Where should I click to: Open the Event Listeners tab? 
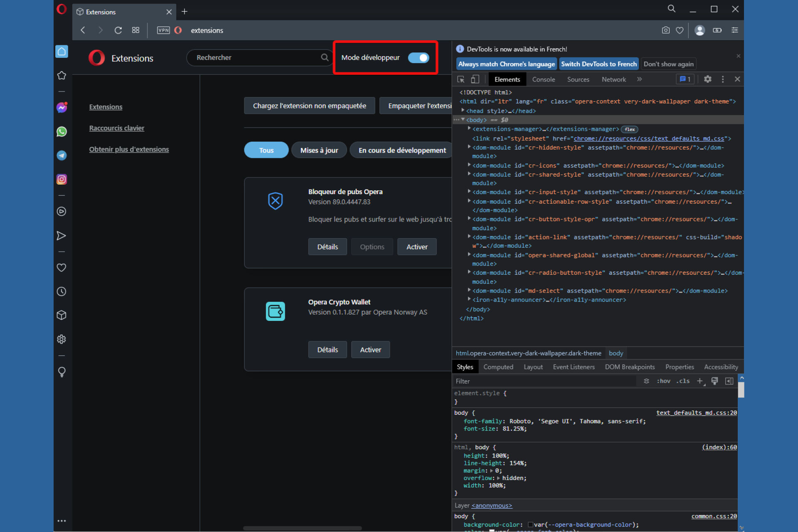[x=574, y=367]
